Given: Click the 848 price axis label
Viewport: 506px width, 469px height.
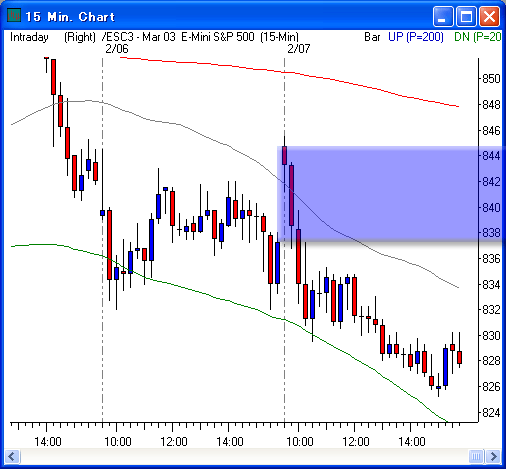Looking at the screenshot, I should [x=492, y=105].
